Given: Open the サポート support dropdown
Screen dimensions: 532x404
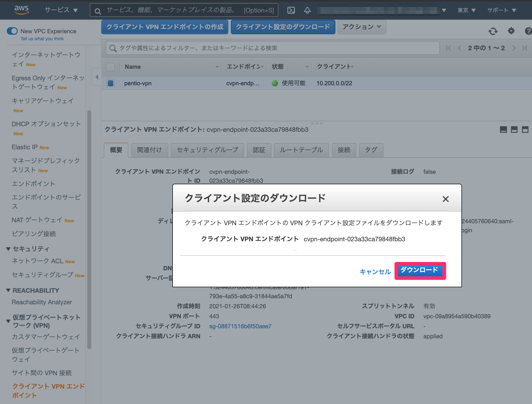Looking at the screenshot, I should click(x=501, y=10).
